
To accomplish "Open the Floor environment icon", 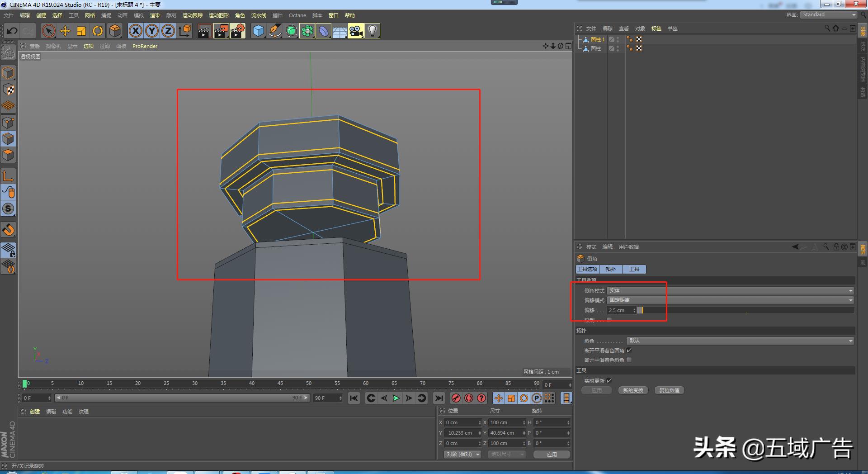I will (340, 31).
